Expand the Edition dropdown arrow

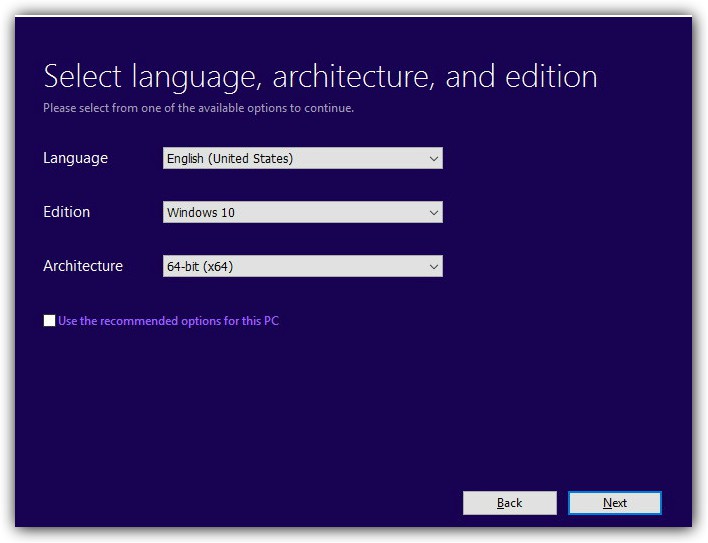[x=433, y=212]
